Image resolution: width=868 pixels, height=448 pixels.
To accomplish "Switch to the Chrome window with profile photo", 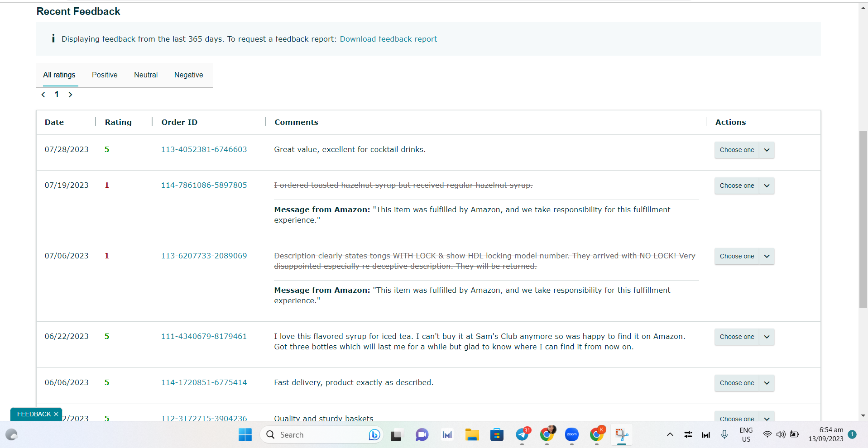I will click(x=547, y=435).
